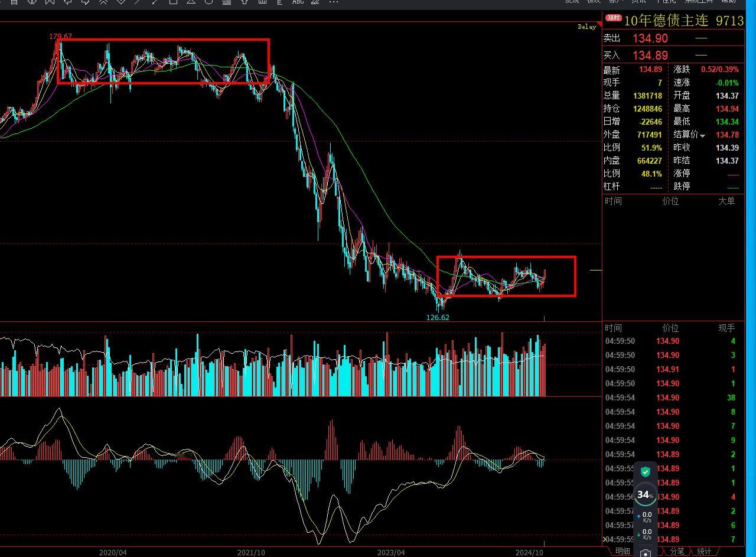This screenshot has width=756, height=557.
Task: Select the ABC text annotation tool
Action: click(x=298, y=2)
